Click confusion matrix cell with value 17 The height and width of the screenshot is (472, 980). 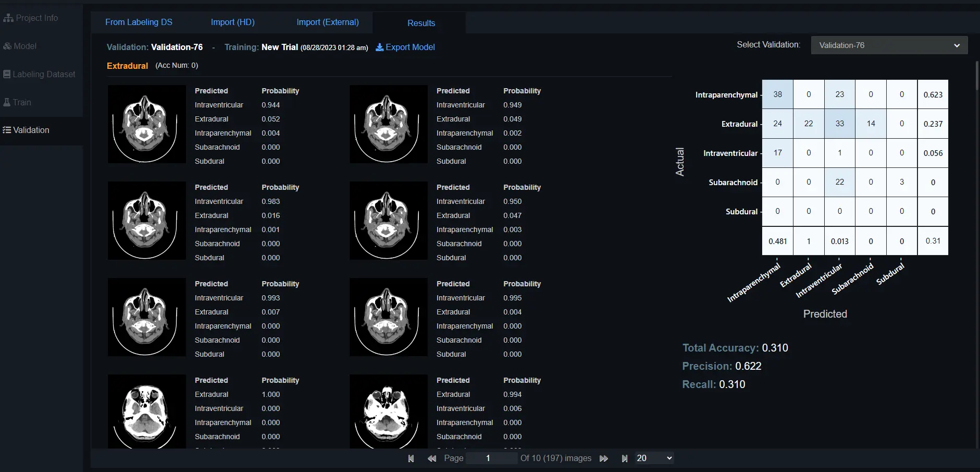[777, 153]
